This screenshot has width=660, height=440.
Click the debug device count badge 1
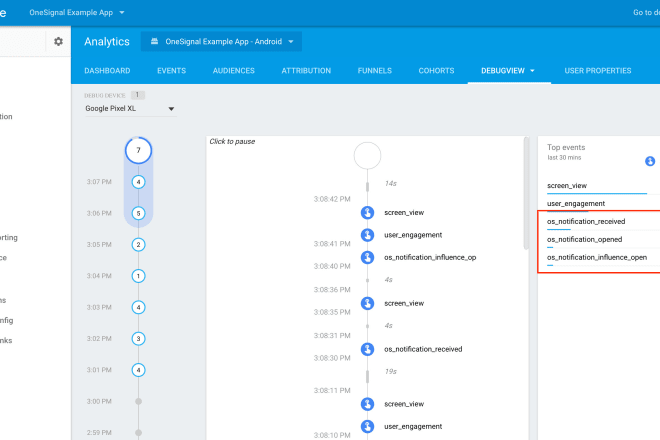[x=137, y=95]
